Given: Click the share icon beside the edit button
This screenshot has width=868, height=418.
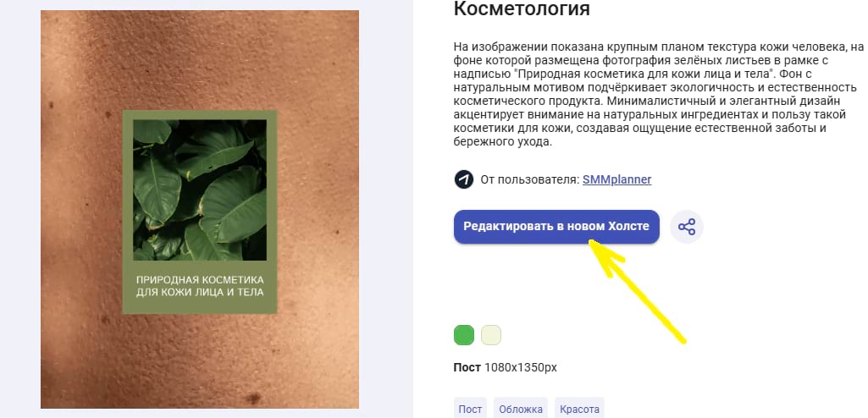Looking at the screenshot, I should [687, 227].
